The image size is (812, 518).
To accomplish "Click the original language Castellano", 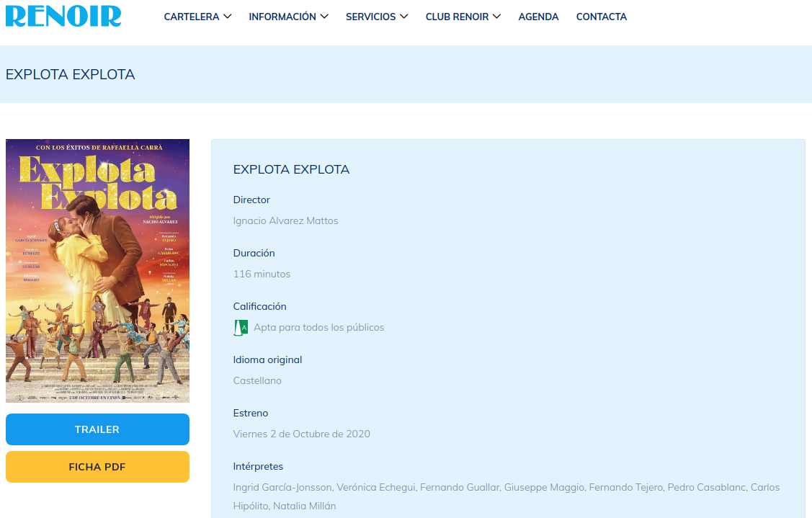I will click(257, 380).
